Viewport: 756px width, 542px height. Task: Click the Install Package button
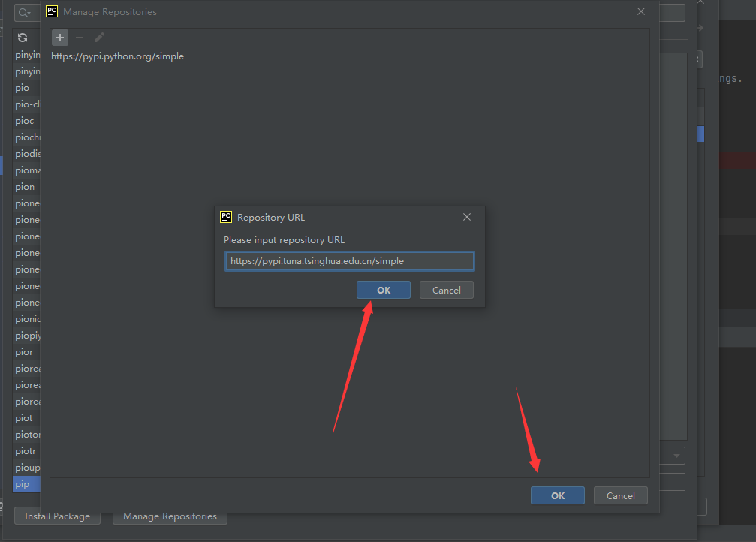pyautogui.click(x=57, y=516)
